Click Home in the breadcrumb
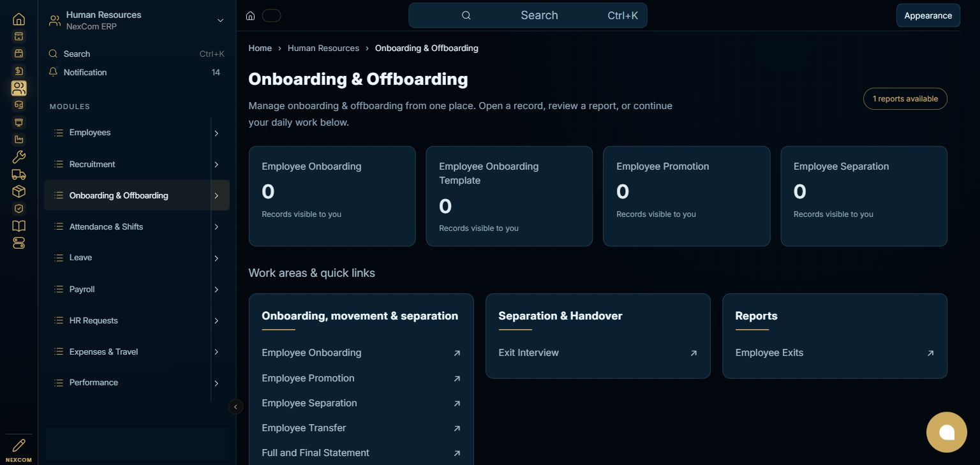 click(x=260, y=48)
